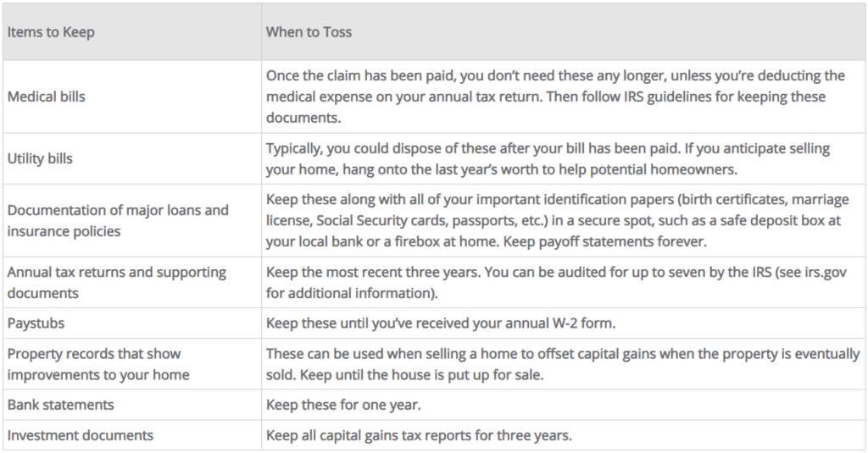Click 'Keep these for one year.' text
Viewport: 868px width, 453px height.
tap(343, 405)
